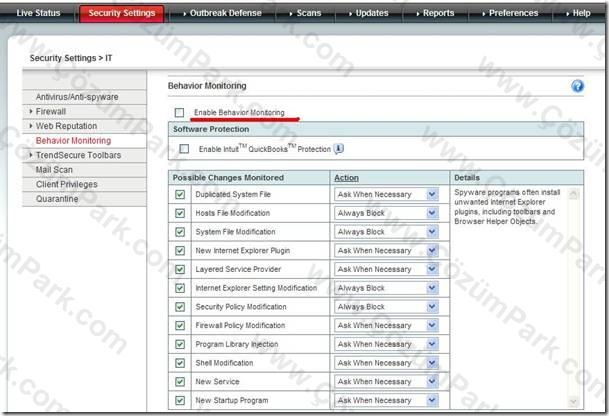Open action dropdown for New Startup Program

(386, 400)
